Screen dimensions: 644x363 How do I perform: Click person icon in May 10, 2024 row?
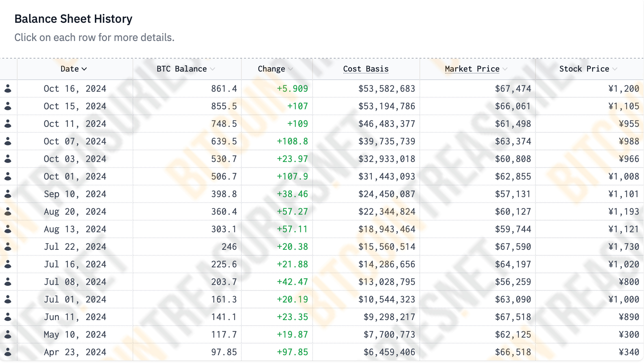8,334
